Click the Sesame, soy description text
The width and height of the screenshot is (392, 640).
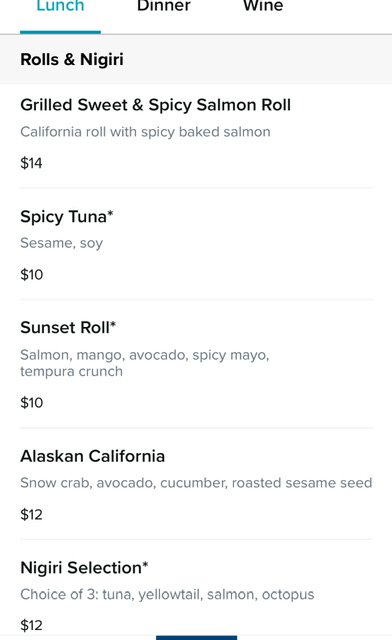coord(62,243)
